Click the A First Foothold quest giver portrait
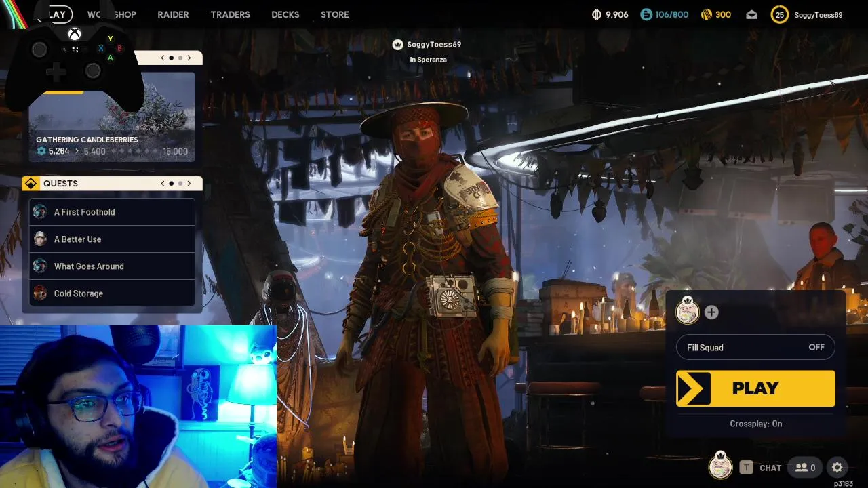Image resolution: width=868 pixels, height=488 pixels. pos(40,212)
